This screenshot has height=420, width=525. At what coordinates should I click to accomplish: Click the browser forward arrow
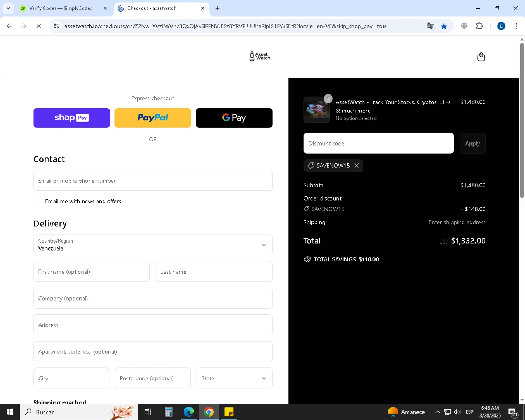[24, 26]
